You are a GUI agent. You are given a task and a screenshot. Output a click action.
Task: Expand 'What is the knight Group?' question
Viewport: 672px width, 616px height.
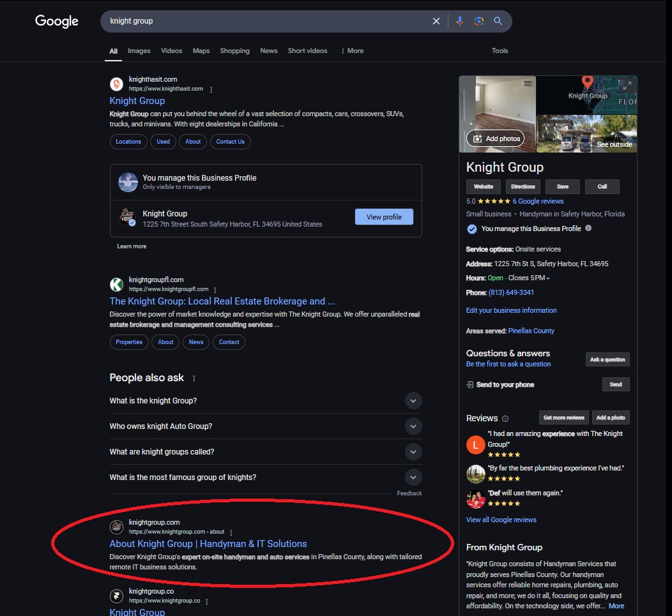pos(413,401)
